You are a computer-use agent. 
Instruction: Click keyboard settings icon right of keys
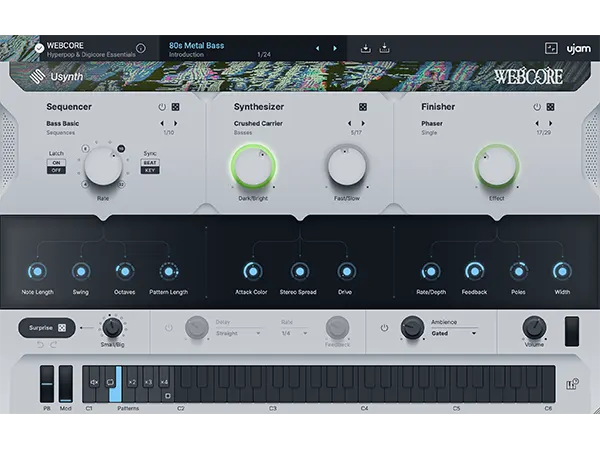[572, 384]
